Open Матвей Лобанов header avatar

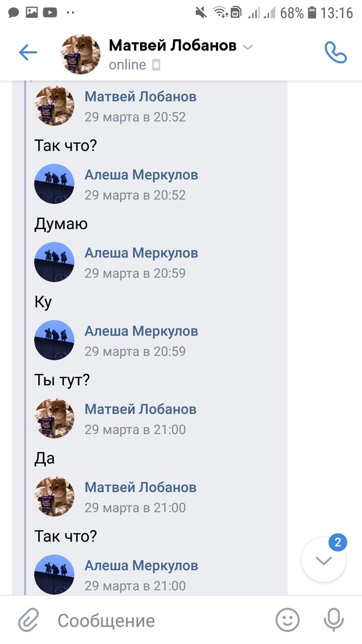(81, 54)
